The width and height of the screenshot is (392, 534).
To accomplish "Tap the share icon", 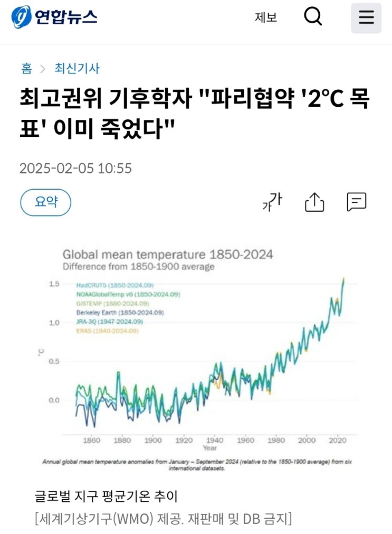I will pyautogui.click(x=314, y=202).
